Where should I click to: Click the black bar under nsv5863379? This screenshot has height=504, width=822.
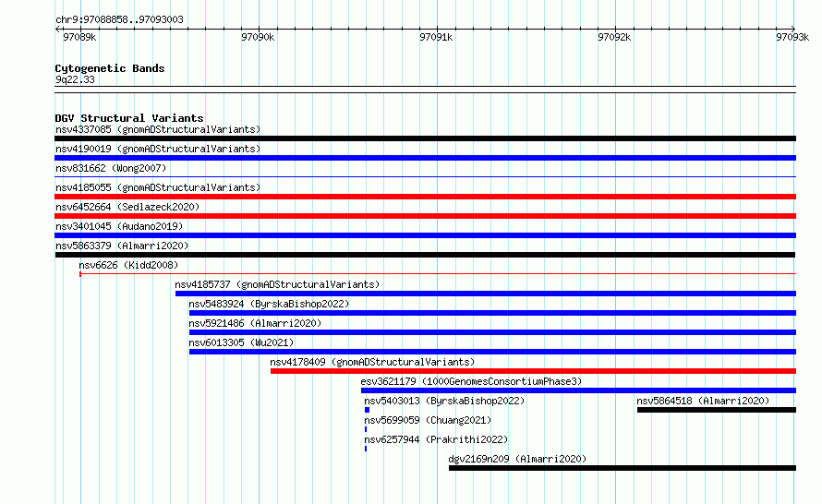[425, 255]
